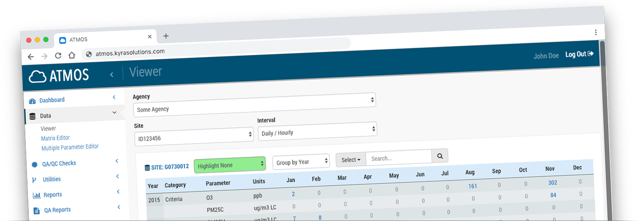The width and height of the screenshot is (644, 221).
Task: Click the Dashboard gauge icon
Action: (32, 101)
